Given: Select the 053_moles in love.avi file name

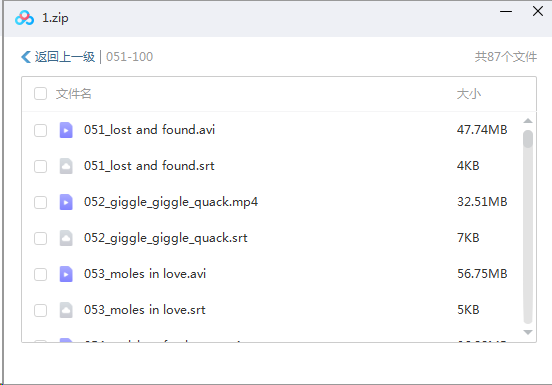Looking at the screenshot, I should [145, 274].
